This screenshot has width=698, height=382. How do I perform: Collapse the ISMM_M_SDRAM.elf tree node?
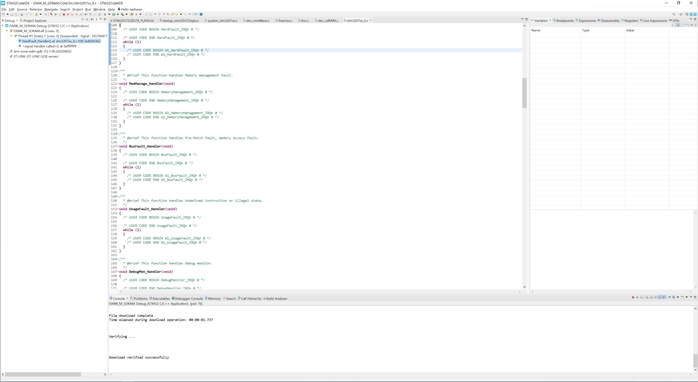(7, 31)
